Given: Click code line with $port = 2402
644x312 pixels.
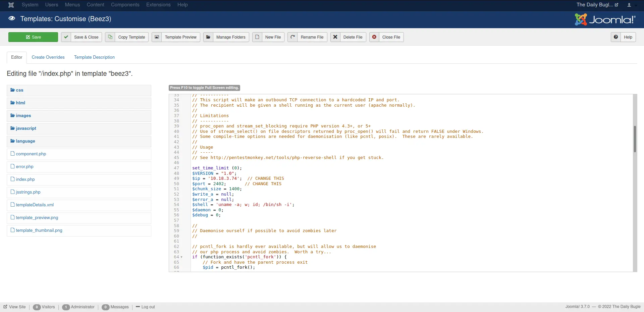Looking at the screenshot, I should 237,184.
